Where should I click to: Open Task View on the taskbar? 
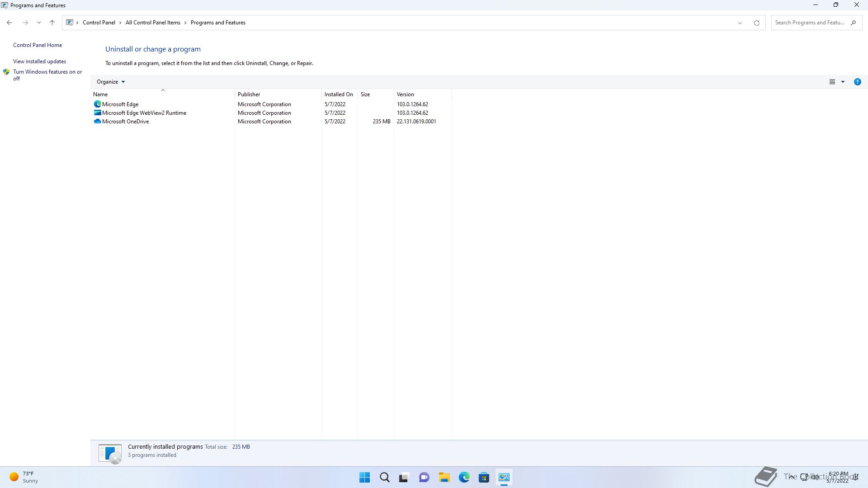(404, 477)
